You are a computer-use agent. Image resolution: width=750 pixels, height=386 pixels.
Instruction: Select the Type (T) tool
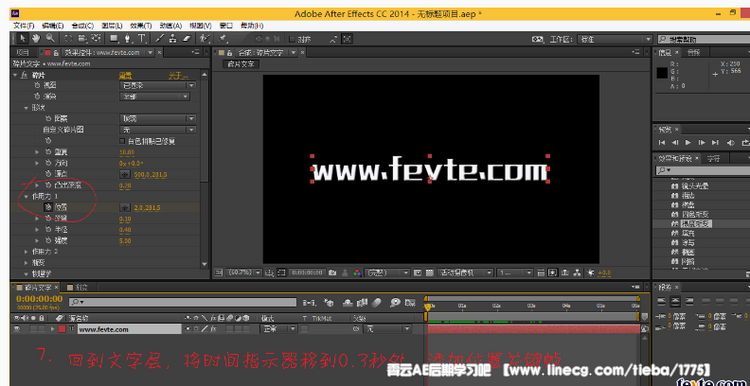click(x=142, y=38)
